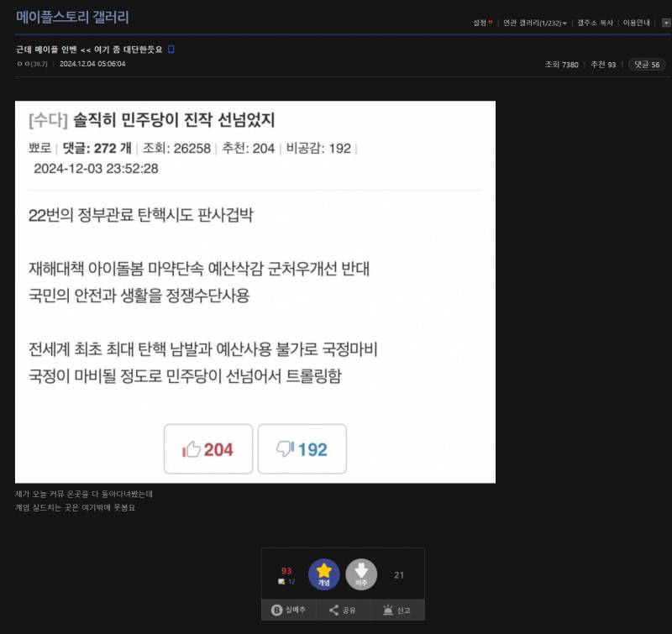This screenshot has height=634, width=672.
Task: Click the post timestamp 2024.12.04 05:06:04
Action: point(92,64)
